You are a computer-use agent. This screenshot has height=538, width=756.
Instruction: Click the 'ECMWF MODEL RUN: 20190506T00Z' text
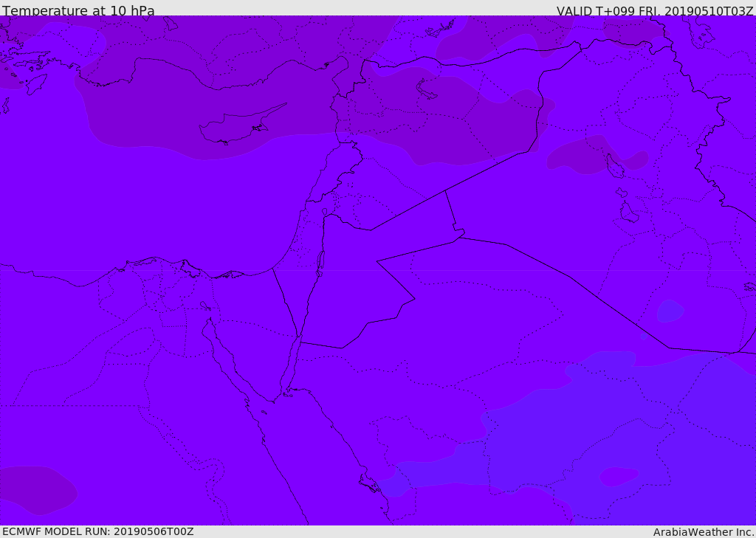point(98,531)
